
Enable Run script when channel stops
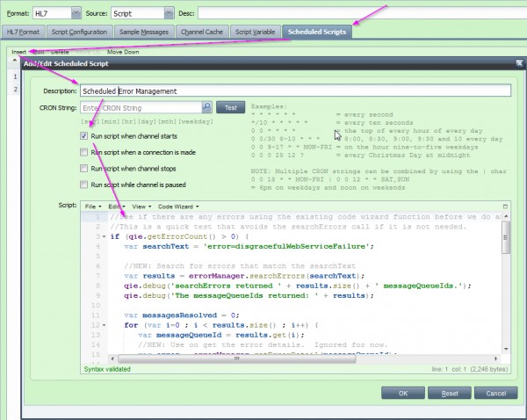point(83,168)
